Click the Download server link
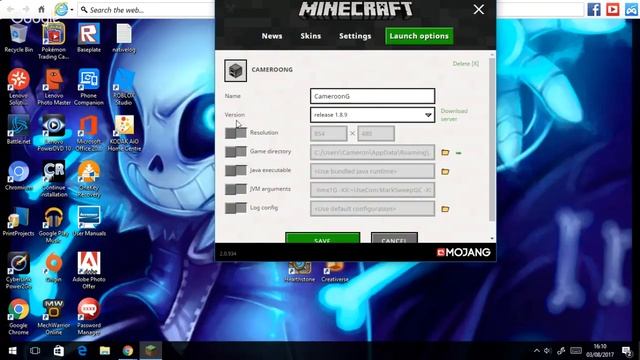The image size is (640, 360). click(x=454, y=115)
